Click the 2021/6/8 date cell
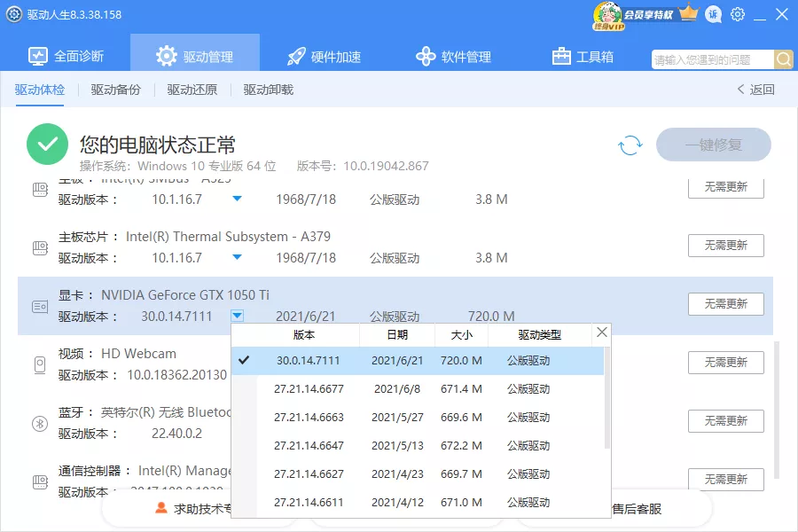Screen dimensions: 798x532 coord(397,389)
